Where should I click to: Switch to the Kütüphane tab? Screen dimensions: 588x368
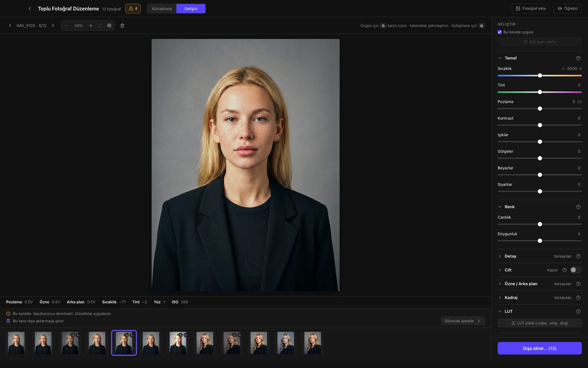pyautogui.click(x=162, y=9)
